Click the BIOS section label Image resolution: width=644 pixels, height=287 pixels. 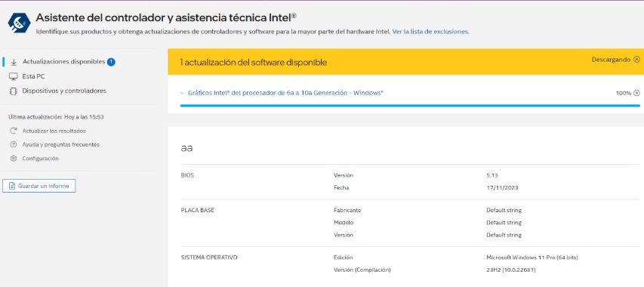pyautogui.click(x=188, y=175)
